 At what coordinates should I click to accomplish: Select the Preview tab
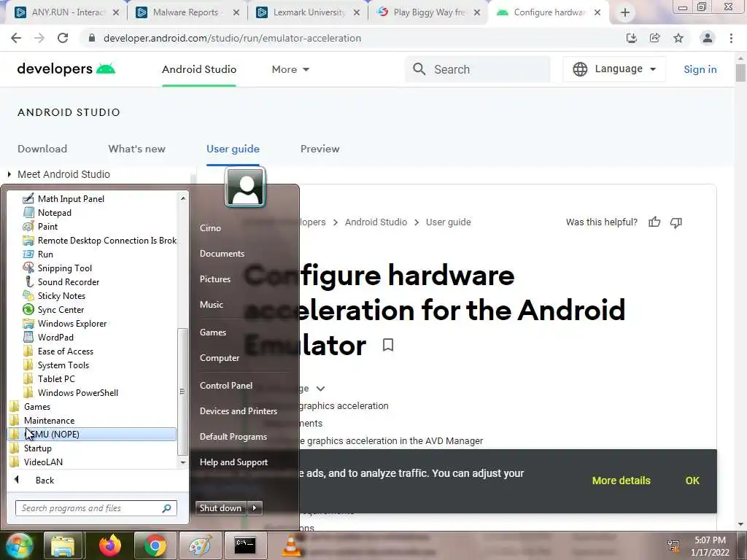pos(320,149)
